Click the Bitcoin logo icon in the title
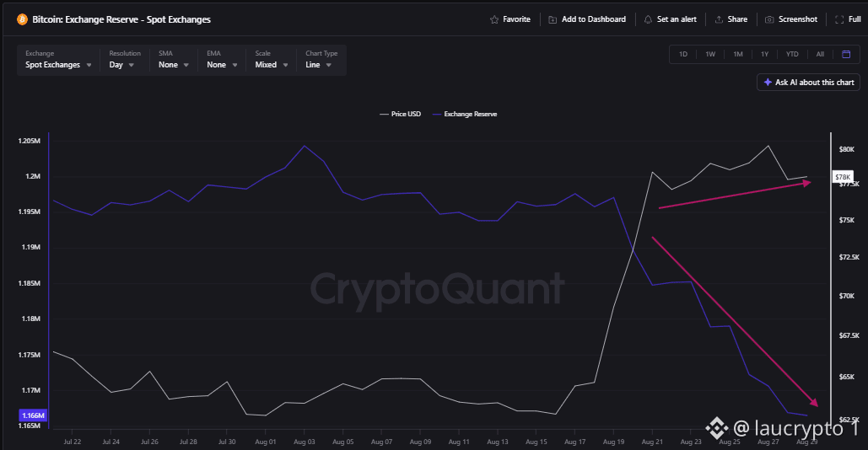The height and width of the screenshot is (450, 868). point(22,19)
